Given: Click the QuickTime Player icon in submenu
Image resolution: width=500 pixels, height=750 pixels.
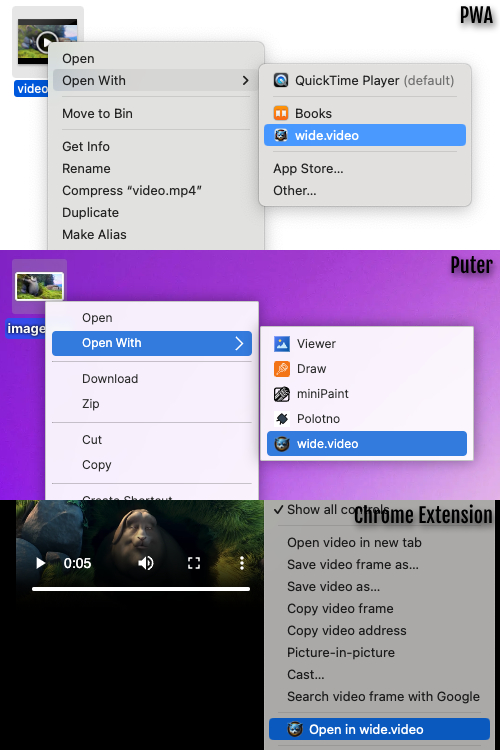Looking at the screenshot, I should pos(281,80).
